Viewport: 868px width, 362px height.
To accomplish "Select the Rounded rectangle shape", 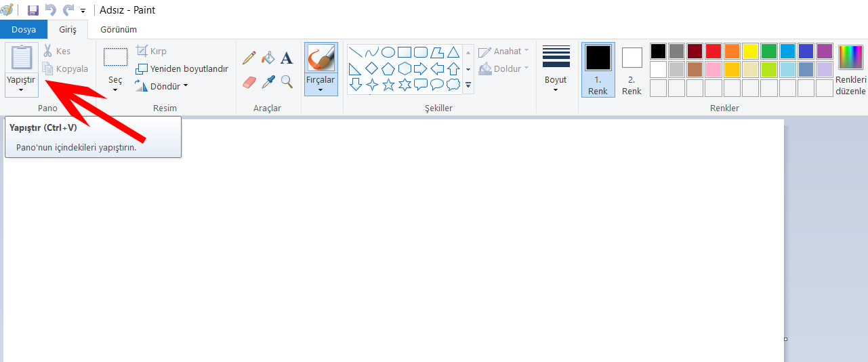I will point(421,52).
